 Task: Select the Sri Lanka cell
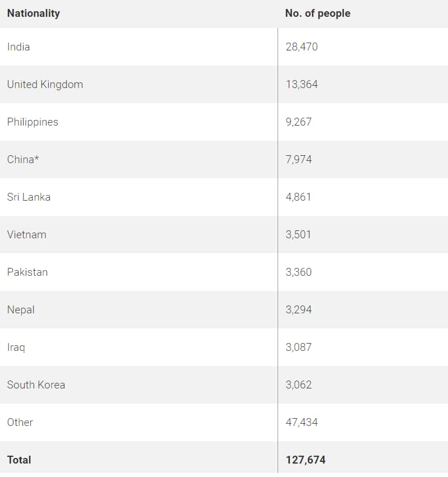pyautogui.click(x=29, y=197)
